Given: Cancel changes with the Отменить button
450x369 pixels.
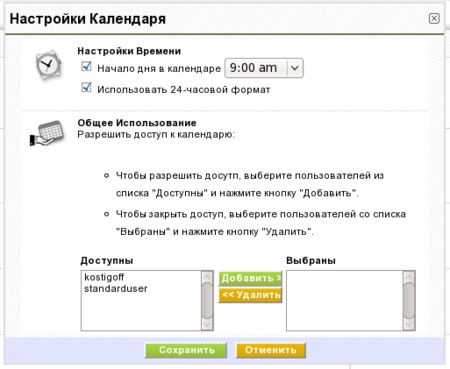Looking at the screenshot, I should pos(271,350).
